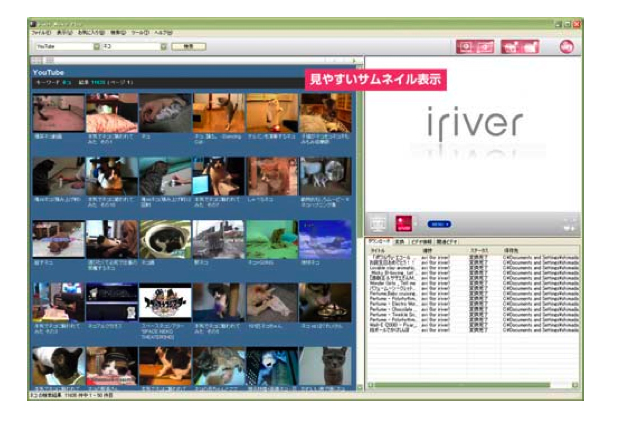617x426 pixels.
Task: Click the blue MENU pill button
Action: (439, 224)
